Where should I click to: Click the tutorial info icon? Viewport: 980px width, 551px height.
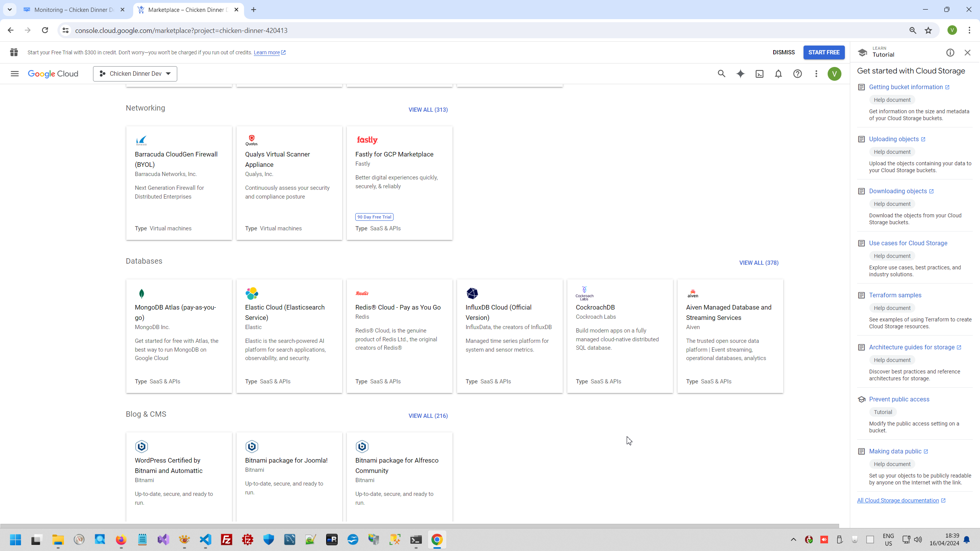coord(950,53)
